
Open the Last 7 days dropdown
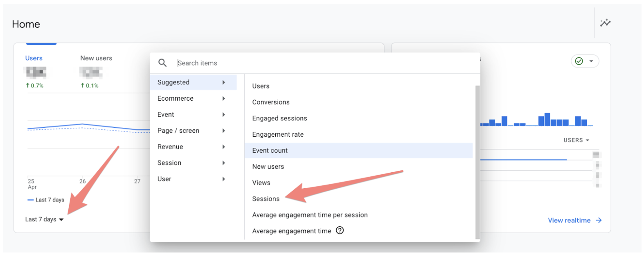[44, 219]
